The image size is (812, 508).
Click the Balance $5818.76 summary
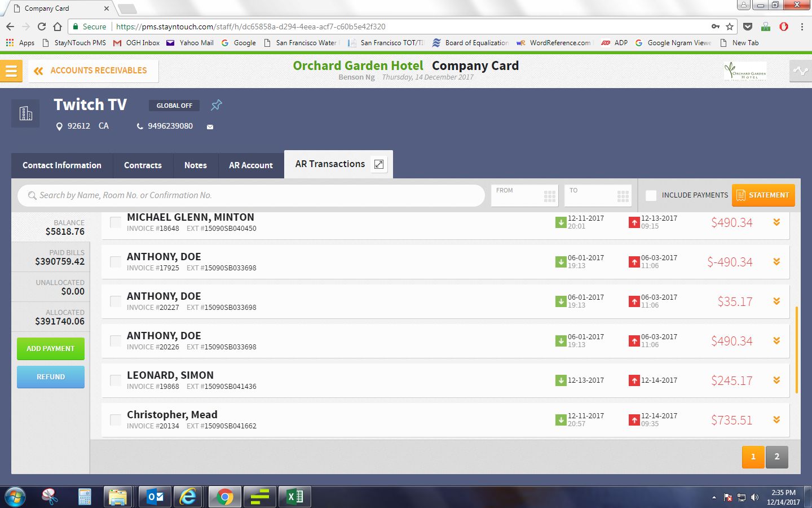click(51, 227)
